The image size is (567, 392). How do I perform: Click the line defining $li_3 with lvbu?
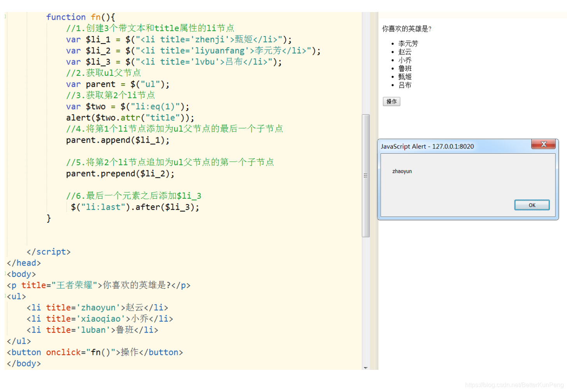(x=174, y=62)
